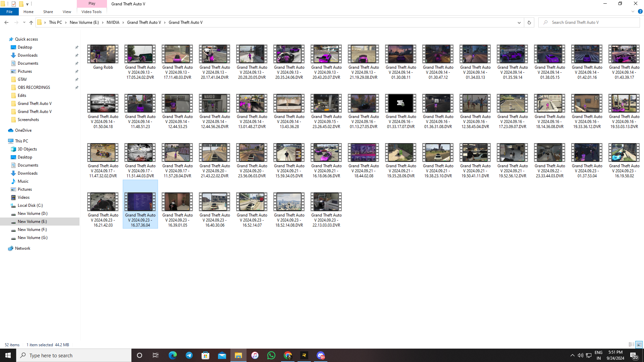The image size is (644, 362).
Task: Open the Video Tools tab
Action: [x=91, y=12]
